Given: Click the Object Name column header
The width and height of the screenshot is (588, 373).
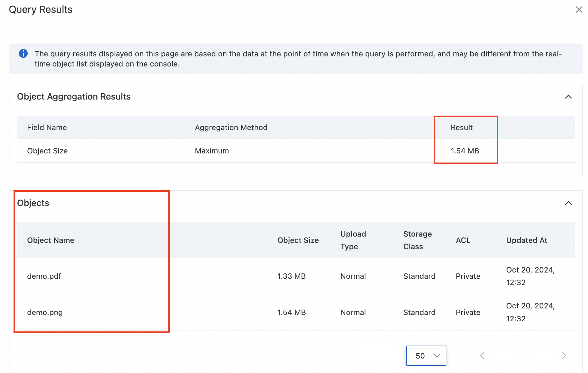Looking at the screenshot, I should (x=51, y=240).
